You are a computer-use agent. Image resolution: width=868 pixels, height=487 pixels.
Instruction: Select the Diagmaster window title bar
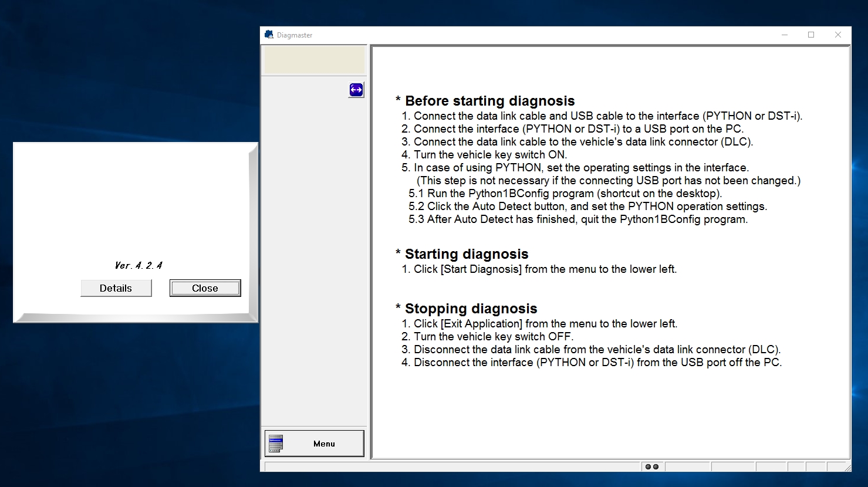pyautogui.click(x=528, y=35)
